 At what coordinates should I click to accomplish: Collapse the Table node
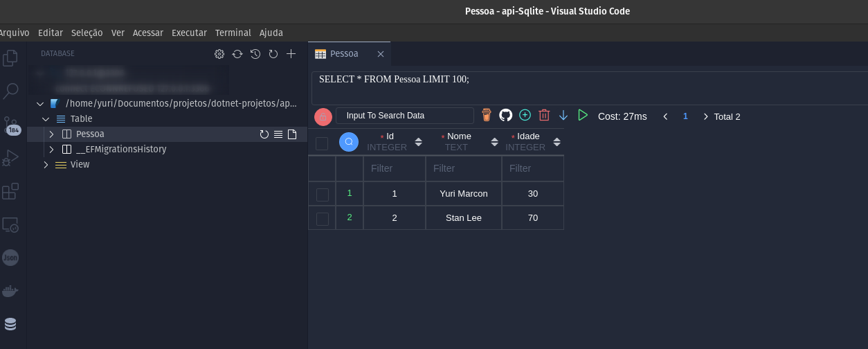[46, 119]
